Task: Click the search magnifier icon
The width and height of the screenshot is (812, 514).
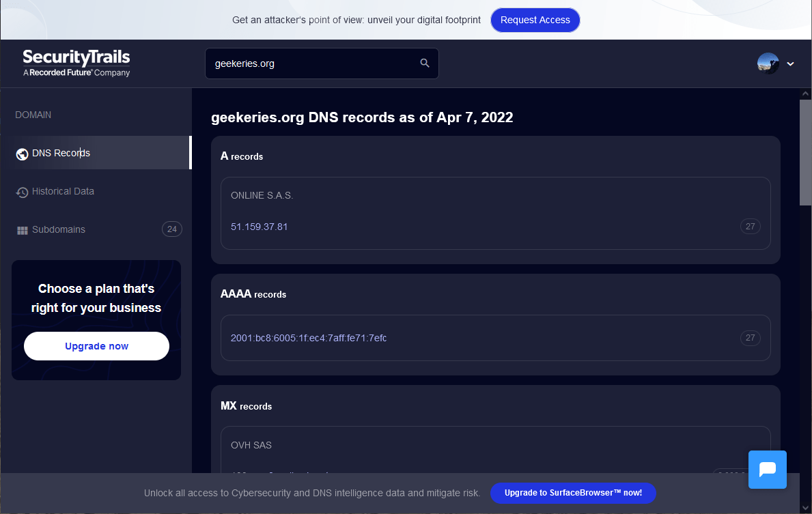Action: tap(425, 63)
